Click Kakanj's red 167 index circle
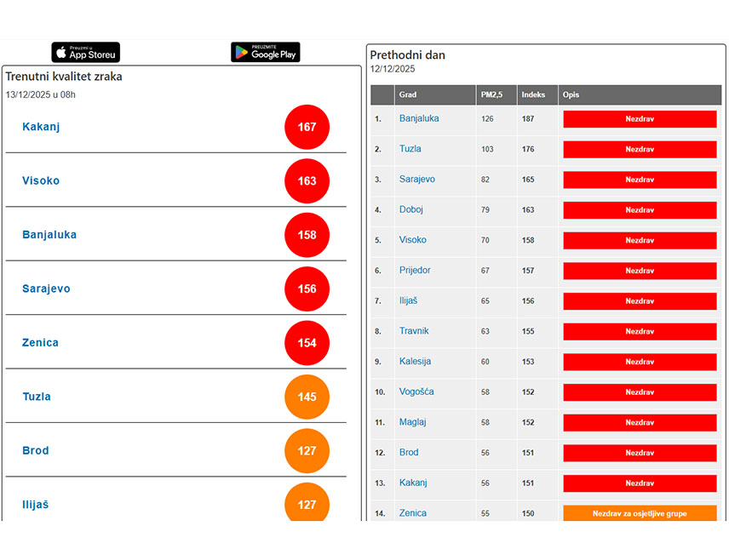 click(307, 127)
